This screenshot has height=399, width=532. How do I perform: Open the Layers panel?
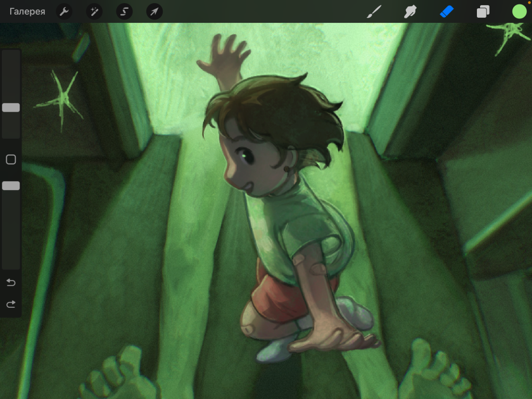click(x=483, y=11)
